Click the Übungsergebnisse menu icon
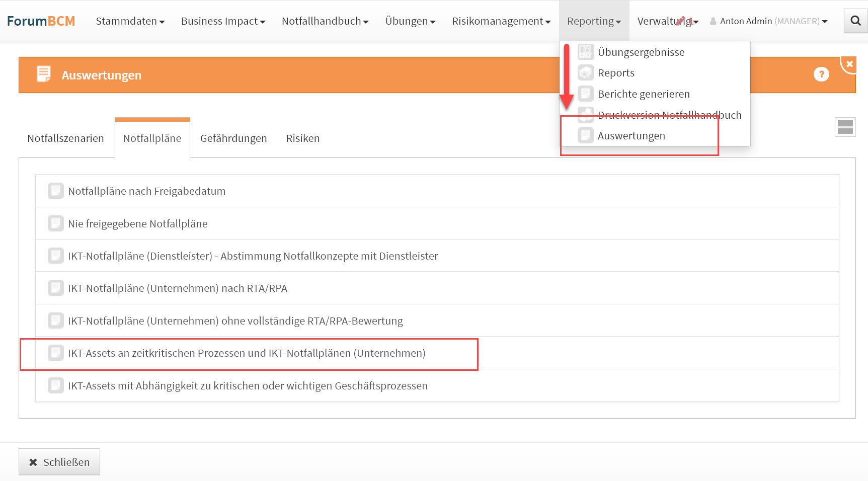The width and height of the screenshot is (868, 481). (585, 52)
